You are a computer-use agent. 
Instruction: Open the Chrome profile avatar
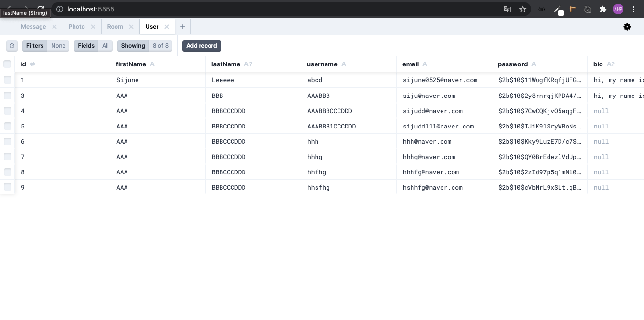point(618,9)
